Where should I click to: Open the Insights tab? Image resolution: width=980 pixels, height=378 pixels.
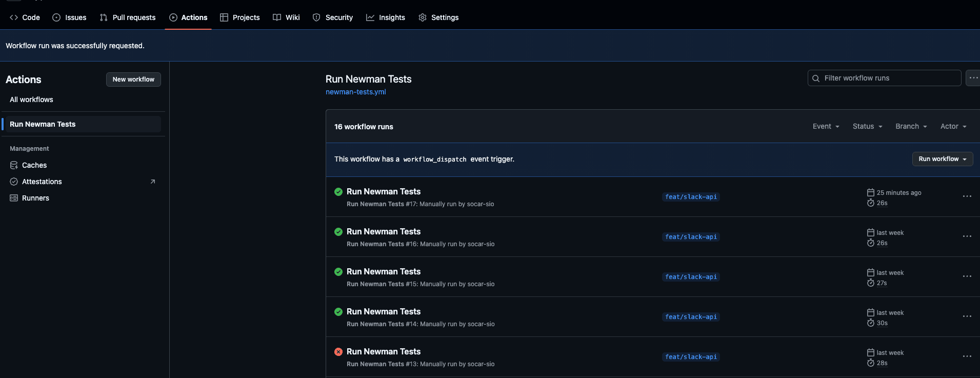coord(386,17)
